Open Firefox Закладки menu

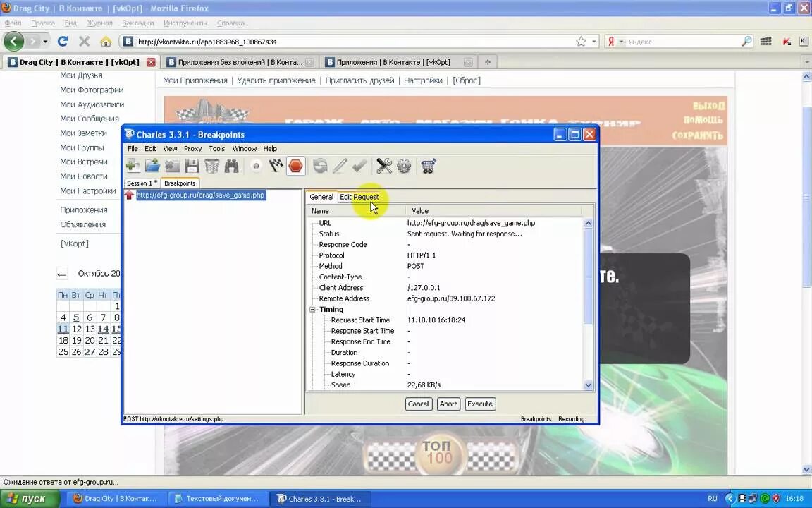tap(137, 23)
